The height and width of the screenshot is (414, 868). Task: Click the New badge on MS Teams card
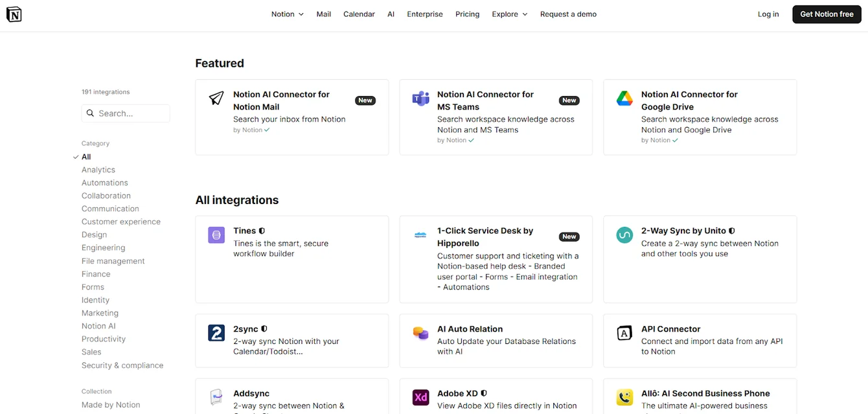pos(569,100)
